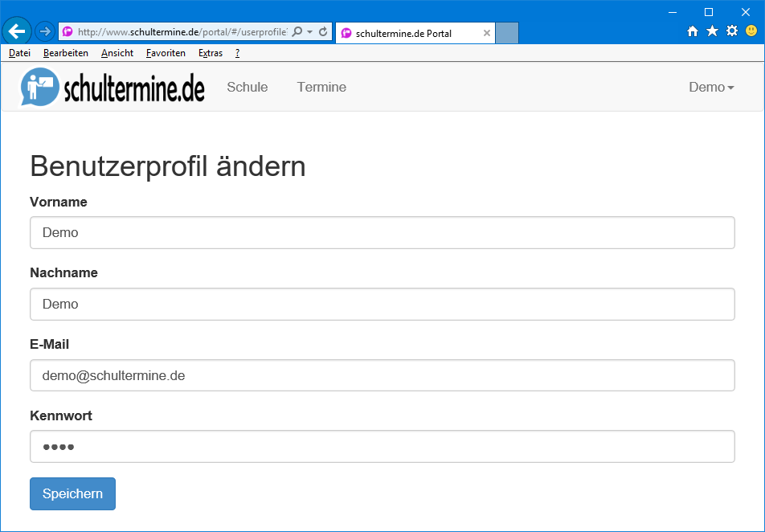Click the Speichern button

[72, 494]
